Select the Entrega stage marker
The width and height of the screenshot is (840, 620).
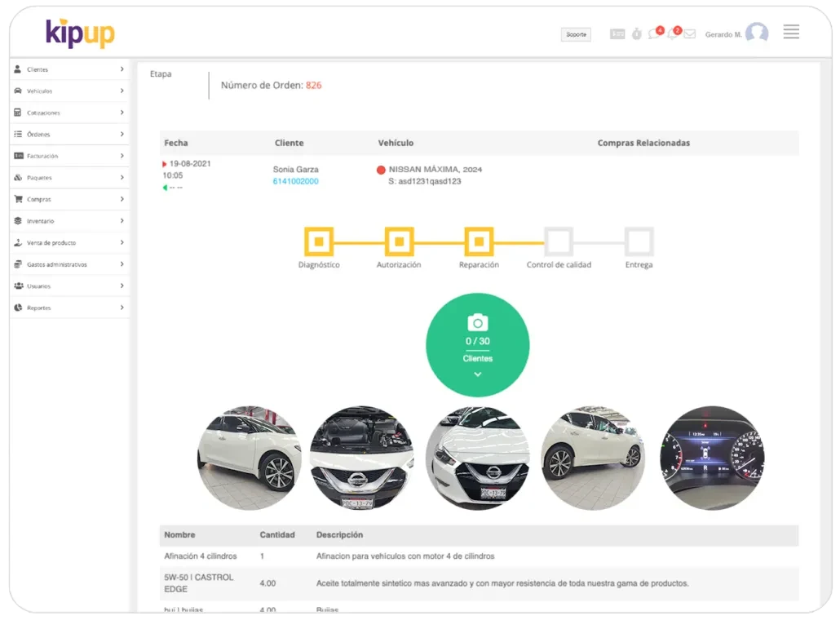pos(638,240)
